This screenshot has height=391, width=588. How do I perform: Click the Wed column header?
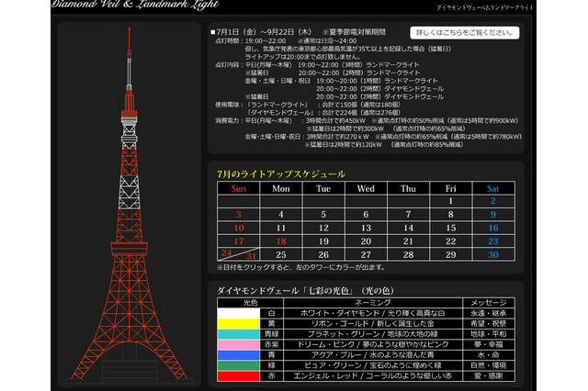point(366,188)
